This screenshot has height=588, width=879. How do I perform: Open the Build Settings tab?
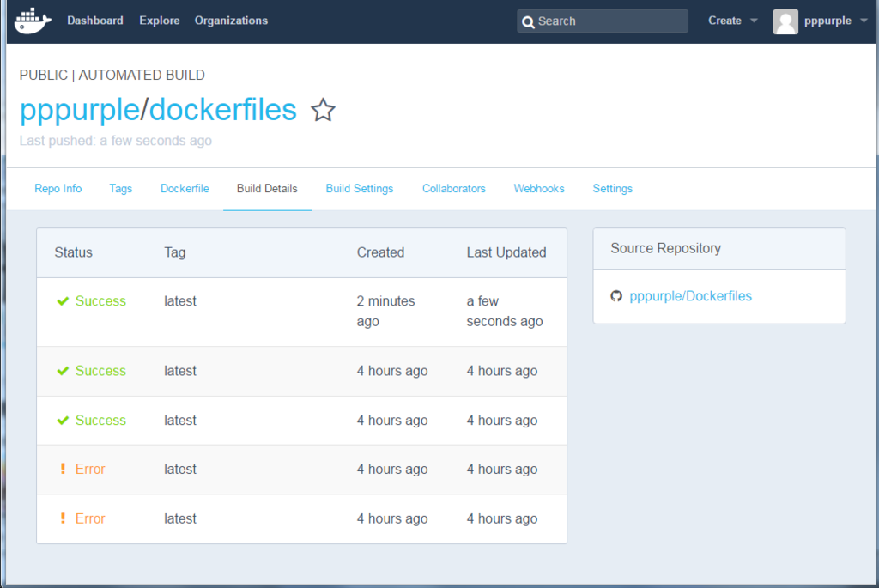point(360,188)
